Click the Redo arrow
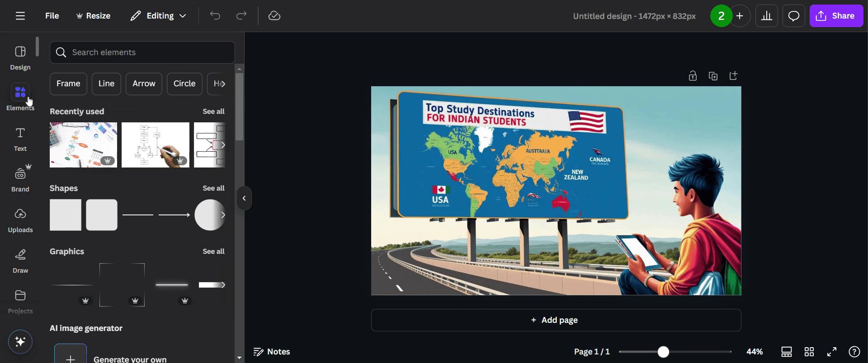Image resolution: width=868 pixels, height=363 pixels. click(241, 16)
